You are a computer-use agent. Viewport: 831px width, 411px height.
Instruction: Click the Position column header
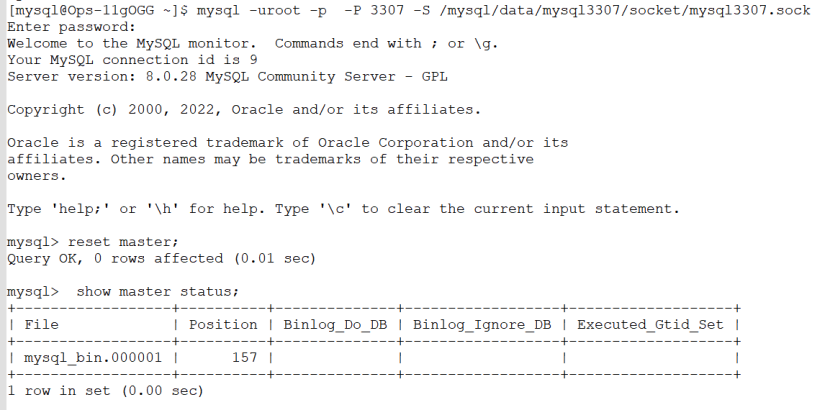point(223,325)
